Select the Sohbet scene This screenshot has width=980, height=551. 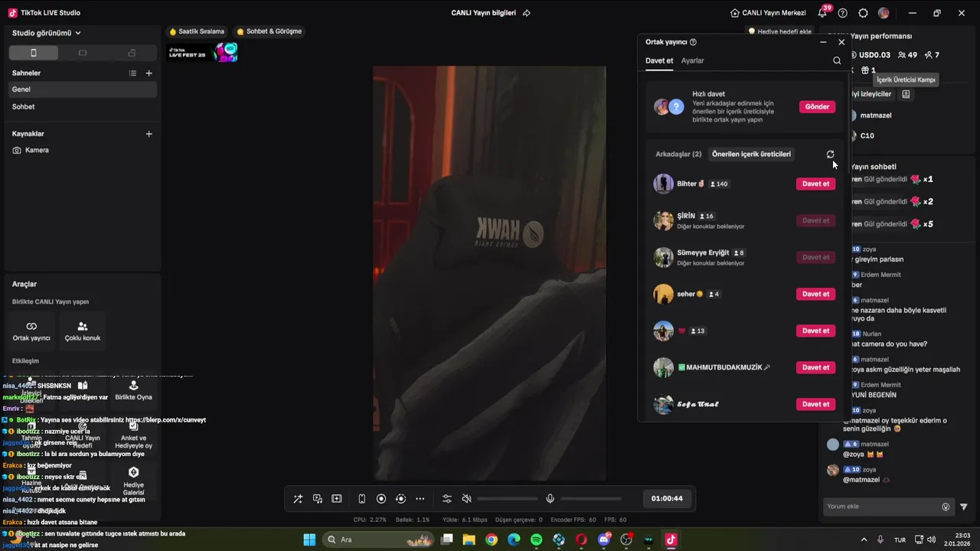click(82, 107)
